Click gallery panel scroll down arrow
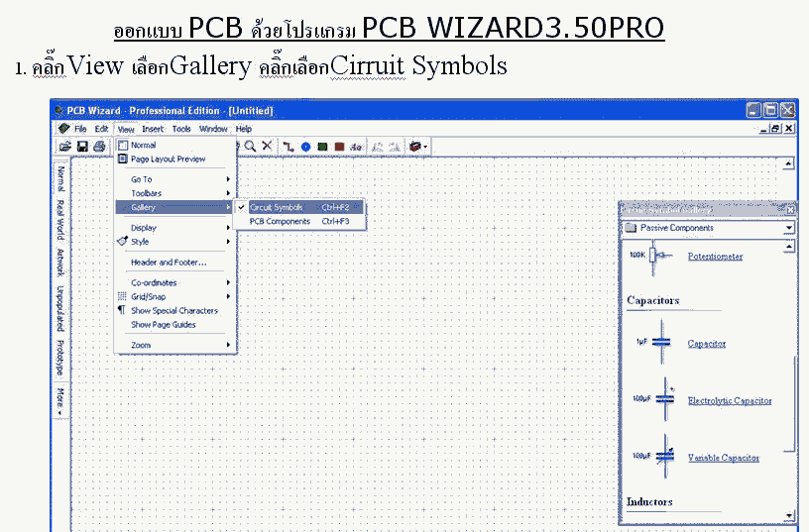The image size is (809, 532). pos(789,515)
